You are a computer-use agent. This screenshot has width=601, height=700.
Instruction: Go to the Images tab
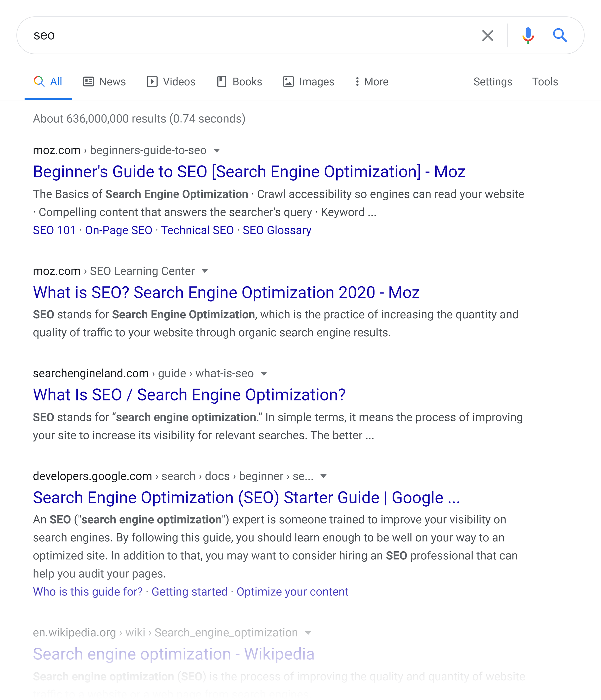pyautogui.click(x=309, y=81)
